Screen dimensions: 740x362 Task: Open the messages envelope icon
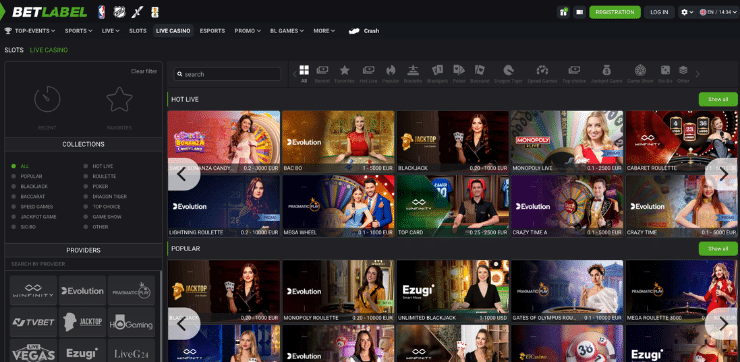point(580,12)
